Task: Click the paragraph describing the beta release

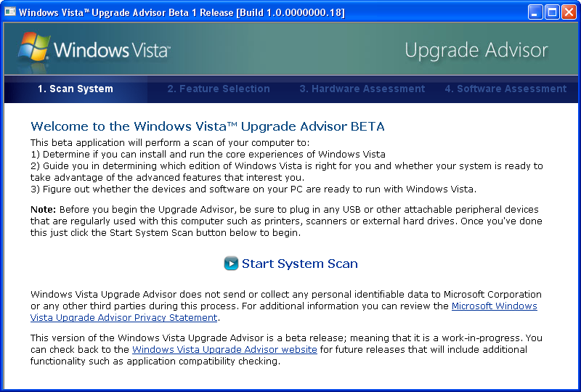Action: click(286, 349)
